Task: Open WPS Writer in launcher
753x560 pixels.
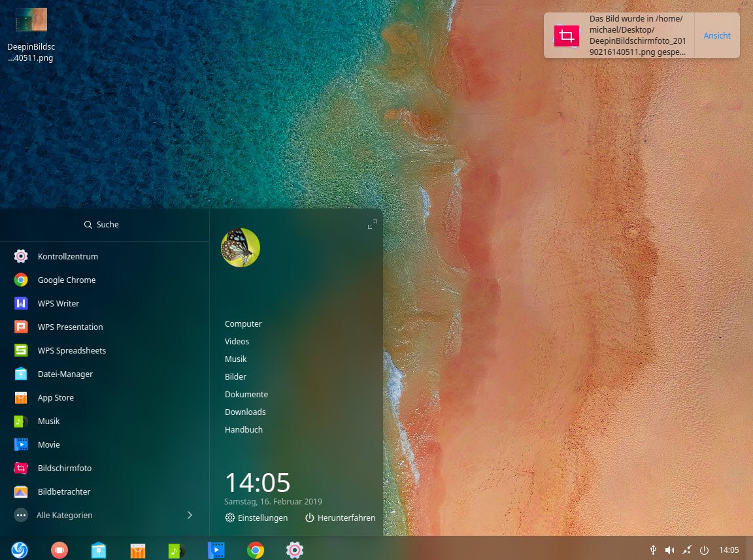Action: tap(104, 304)
